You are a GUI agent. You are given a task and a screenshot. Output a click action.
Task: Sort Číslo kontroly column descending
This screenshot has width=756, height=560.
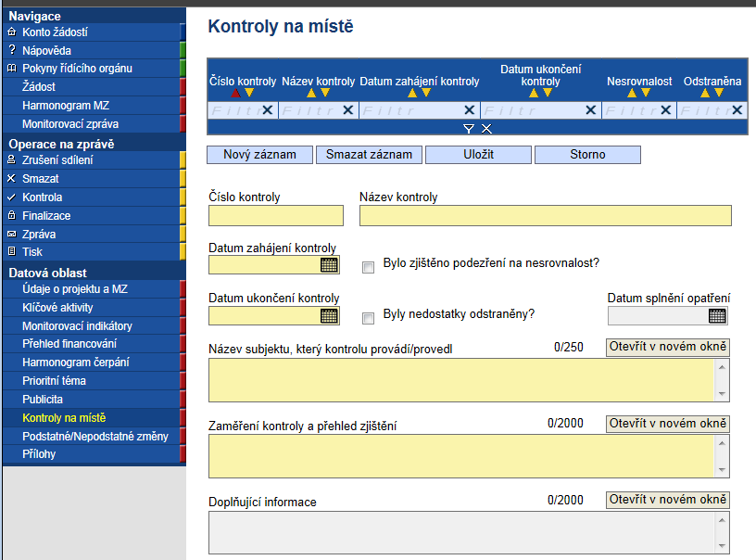[x=249, y=93]
